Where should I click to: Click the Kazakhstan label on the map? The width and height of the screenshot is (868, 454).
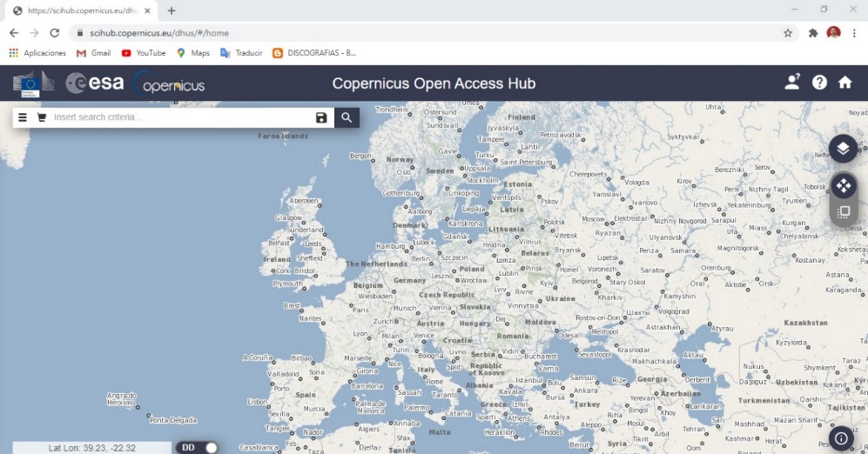click(x=806, y=323)
